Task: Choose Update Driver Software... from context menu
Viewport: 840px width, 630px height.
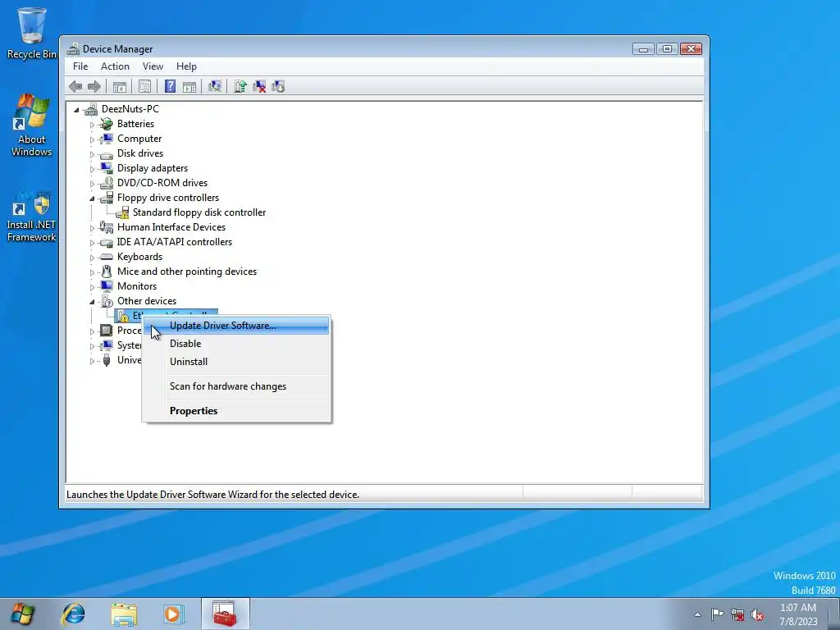Action: (236, 326)
